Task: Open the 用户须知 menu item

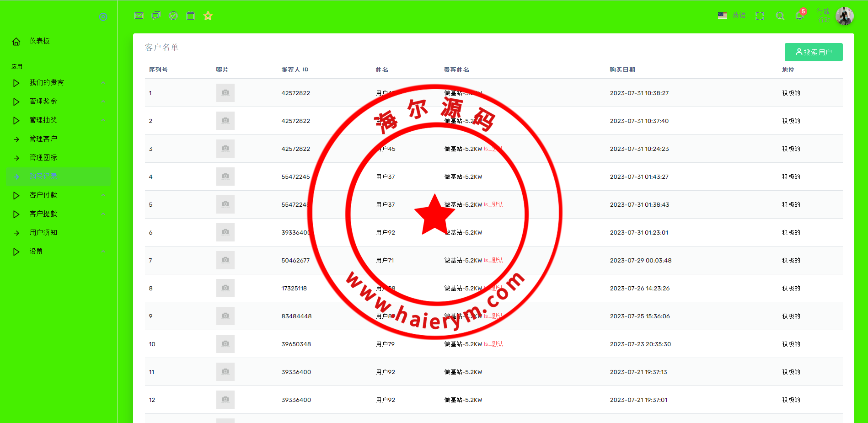Action: tap(59, 233)
